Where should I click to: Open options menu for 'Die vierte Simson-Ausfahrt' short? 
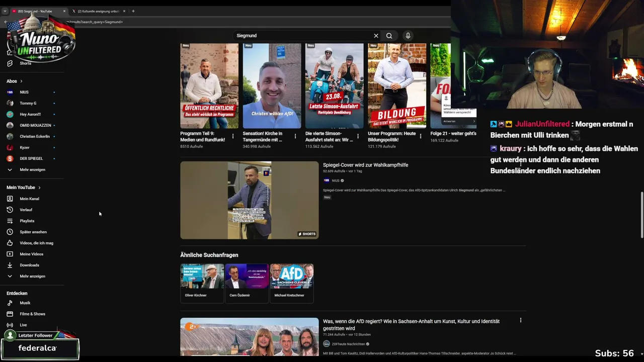[x=358, y=136]
